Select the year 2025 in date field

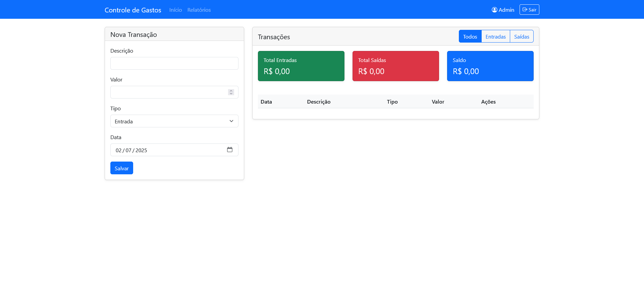click(x=141, y=150)
